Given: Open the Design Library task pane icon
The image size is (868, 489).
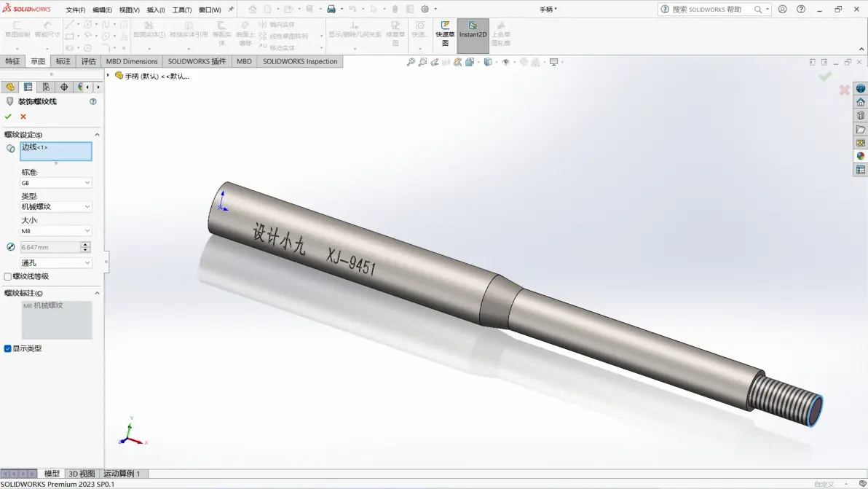Looking at the screenshot, I should tap(860, 116).
